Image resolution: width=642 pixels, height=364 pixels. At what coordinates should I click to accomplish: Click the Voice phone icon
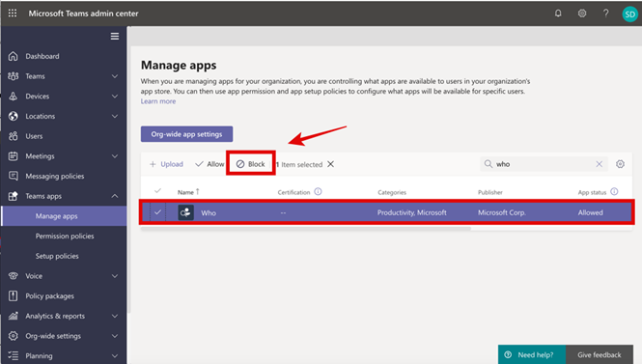click(14, 276)
